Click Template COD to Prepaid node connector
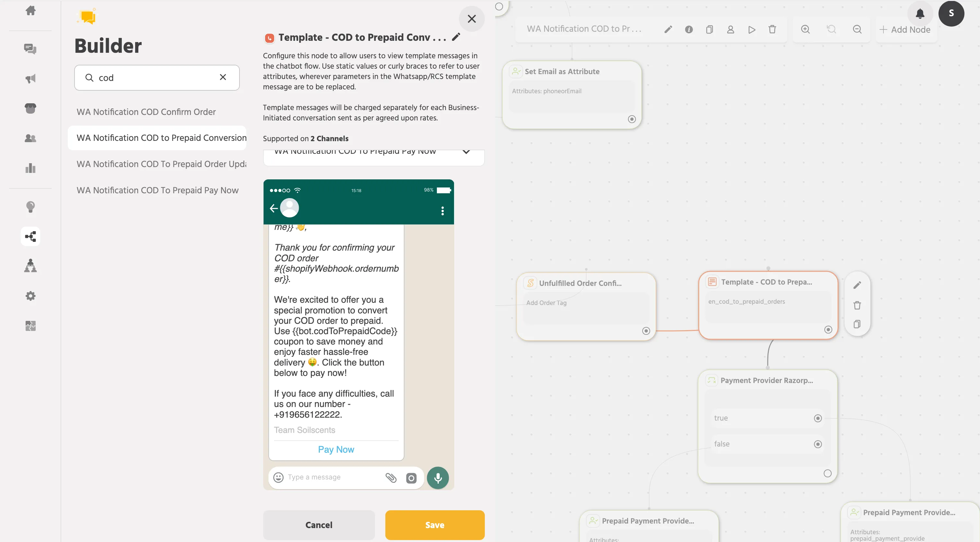The width and height of the screenshot is (980, 542). coord(828,329)
